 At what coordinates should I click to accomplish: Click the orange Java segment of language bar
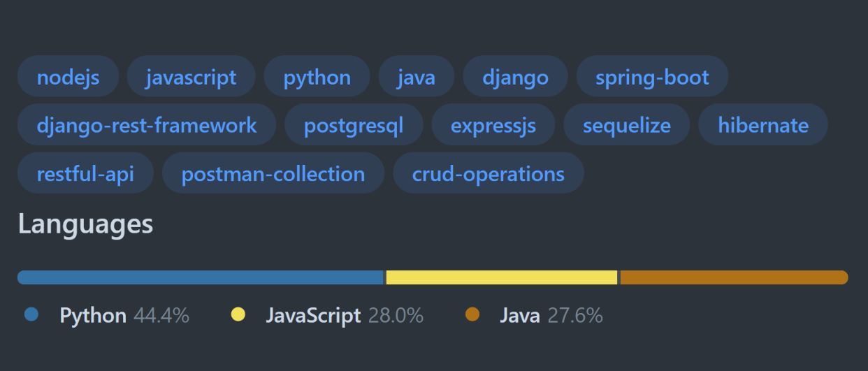(x=734, y=277)
